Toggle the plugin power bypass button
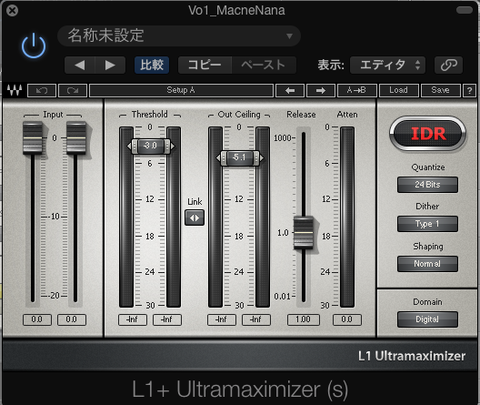Screen dimensions: 480x405 tap(34, 46)
